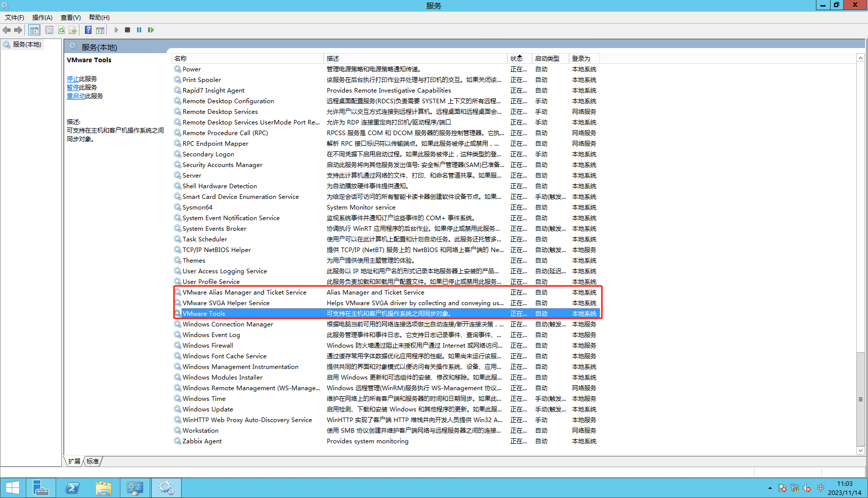Image resolution: width=868 pixels, height=498 pixels.
Task: Click the 重启动 link to restart service
Action: (x=76, y=96)
